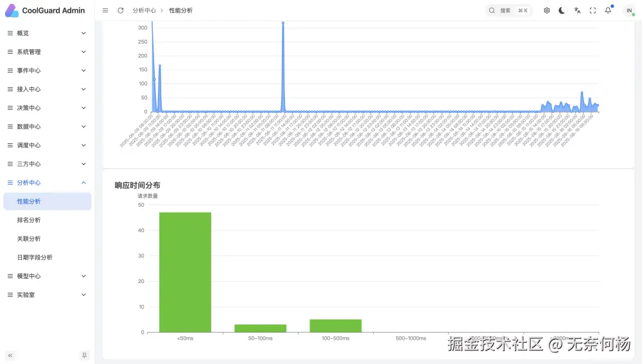Expand the 概览 menu chevron
The width and height of the screenshot is (642, 364).
tap(83, 33)
